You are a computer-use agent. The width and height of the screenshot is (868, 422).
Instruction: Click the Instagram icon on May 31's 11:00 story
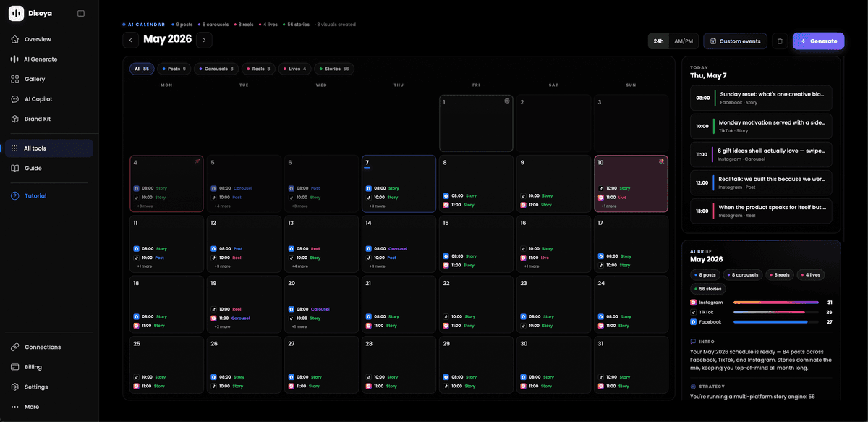[x=601, y=386]
